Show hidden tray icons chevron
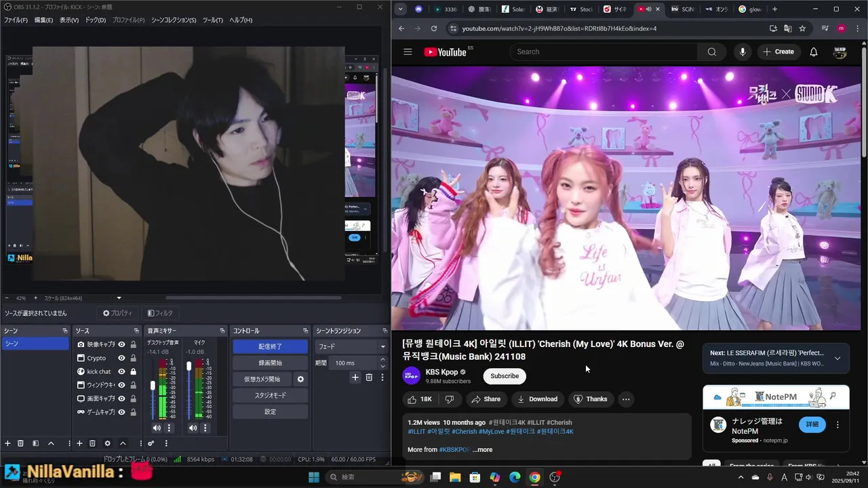This screenshot has width=868, height=488. point(741,477)
